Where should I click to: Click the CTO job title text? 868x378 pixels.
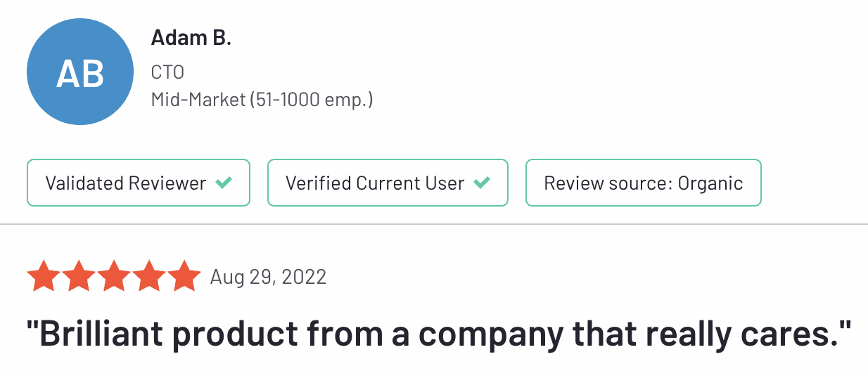point(167,72)
